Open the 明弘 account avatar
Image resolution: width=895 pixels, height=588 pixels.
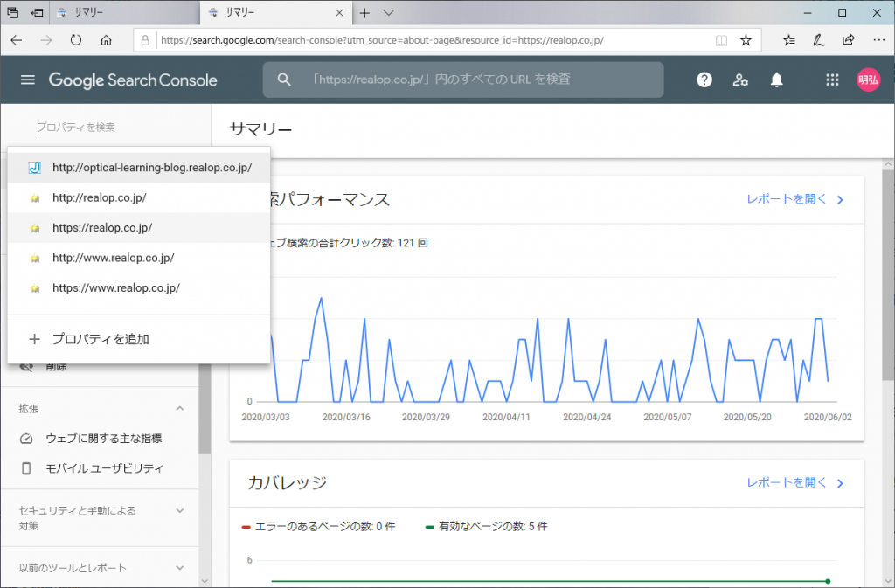coord(868,80)
